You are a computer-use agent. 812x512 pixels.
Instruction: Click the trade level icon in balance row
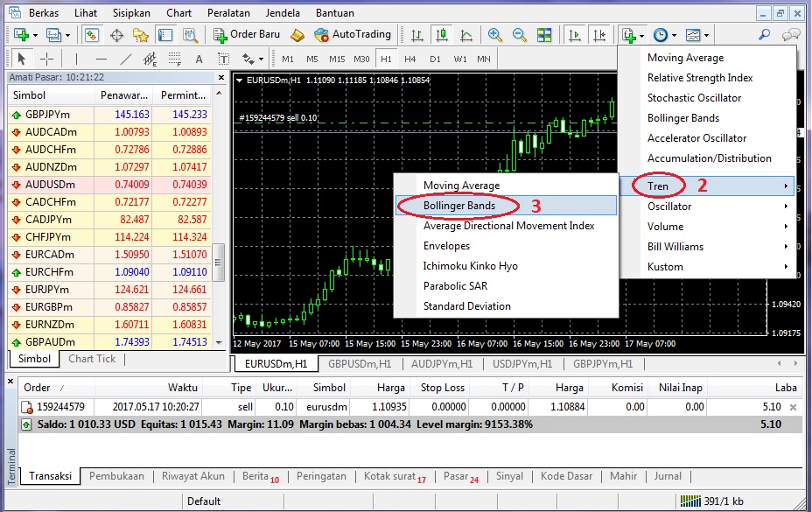26,425
